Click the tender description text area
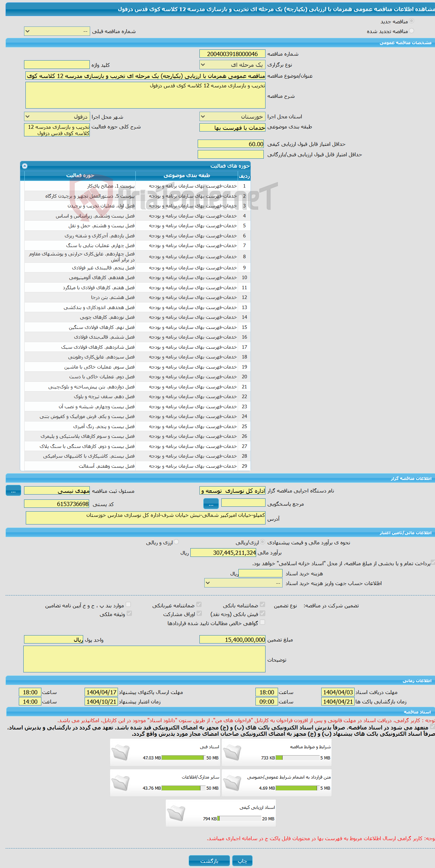This screenshot has width=435, height=868. [145, 95]
